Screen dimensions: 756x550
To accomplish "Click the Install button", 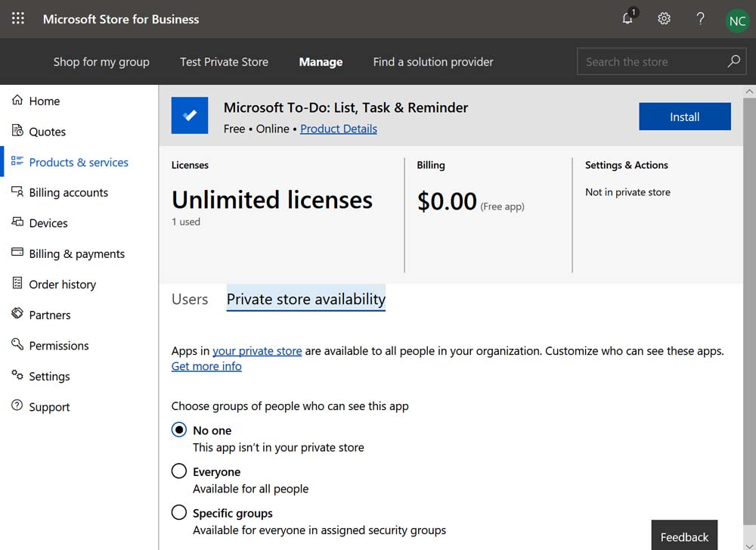I will (x=685, y=117).
